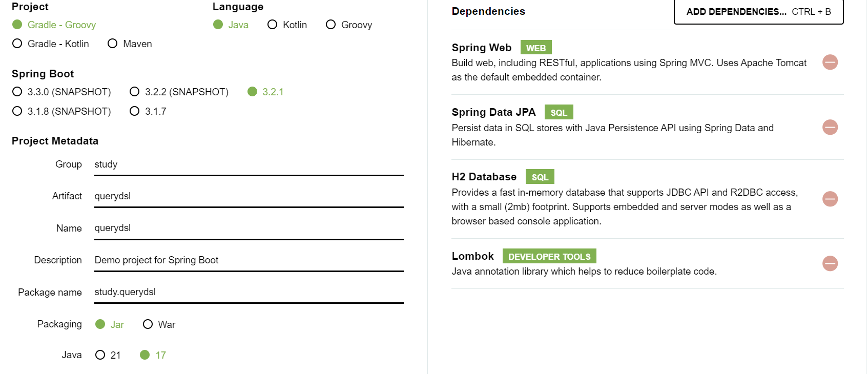Choose Java version 21

pos(108,355)
